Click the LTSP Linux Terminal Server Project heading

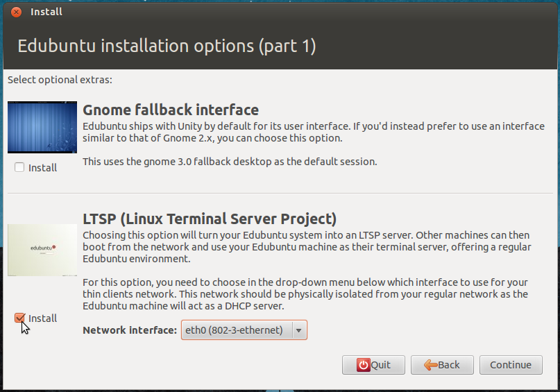tap(210, 219)
